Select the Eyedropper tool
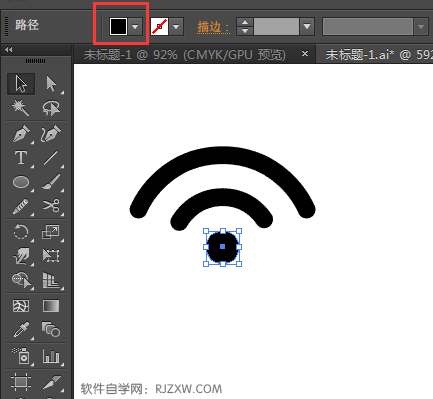This screenshot has width=433, height=399. [21, 330]
